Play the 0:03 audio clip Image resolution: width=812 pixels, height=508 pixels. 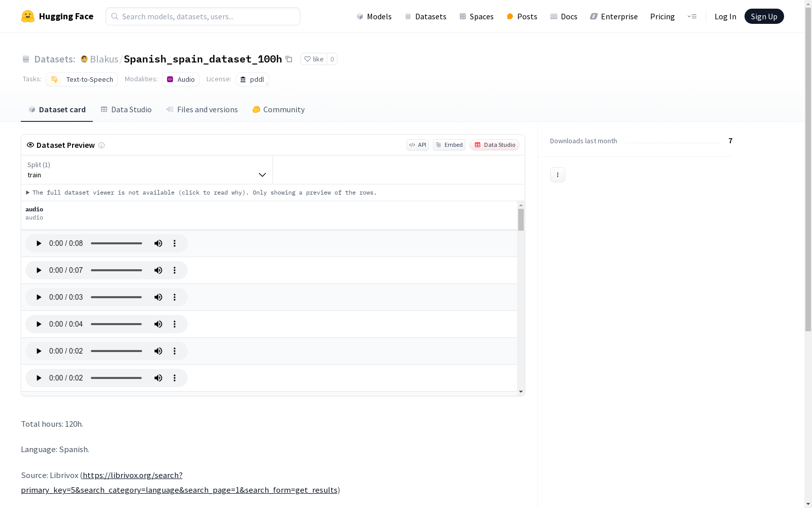point(39,297)
